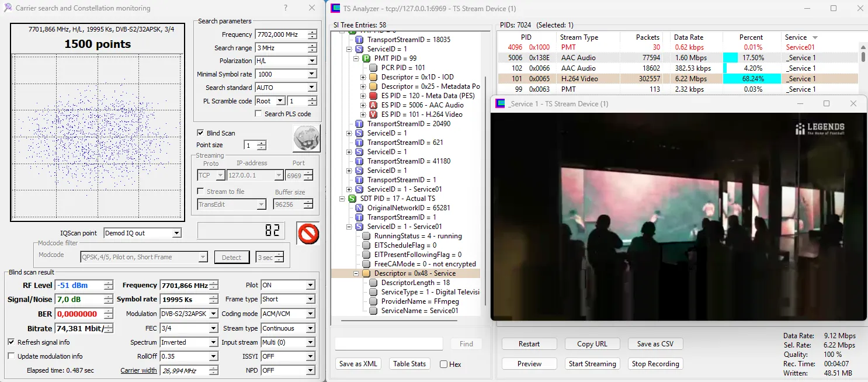Click the AAC Audio ES PID 5006 icon
Screen dimensions: 868x382
point(373,105)
